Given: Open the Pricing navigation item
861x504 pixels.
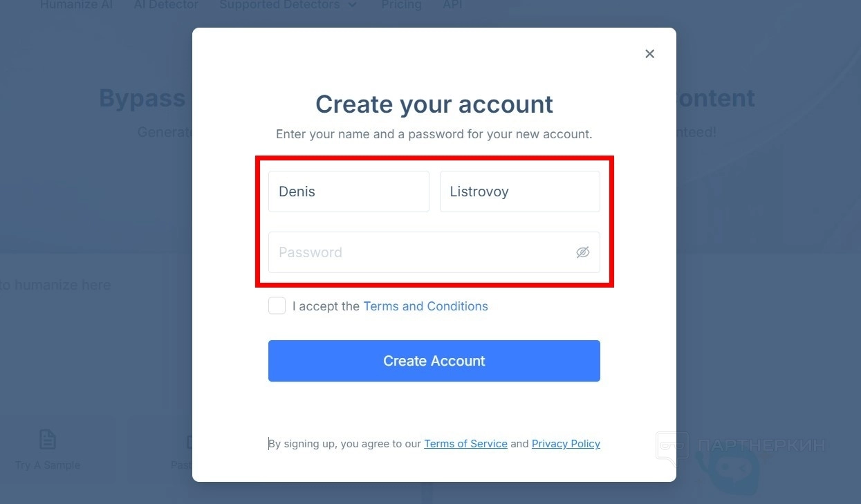Looking at the screenshot, I should (x=401, y=5).
